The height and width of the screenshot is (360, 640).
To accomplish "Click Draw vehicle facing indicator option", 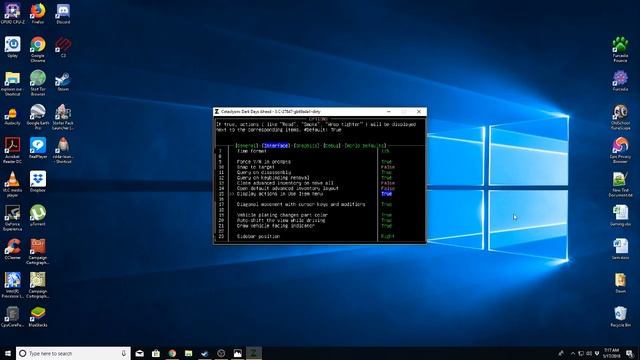I will tap(276, 225).
